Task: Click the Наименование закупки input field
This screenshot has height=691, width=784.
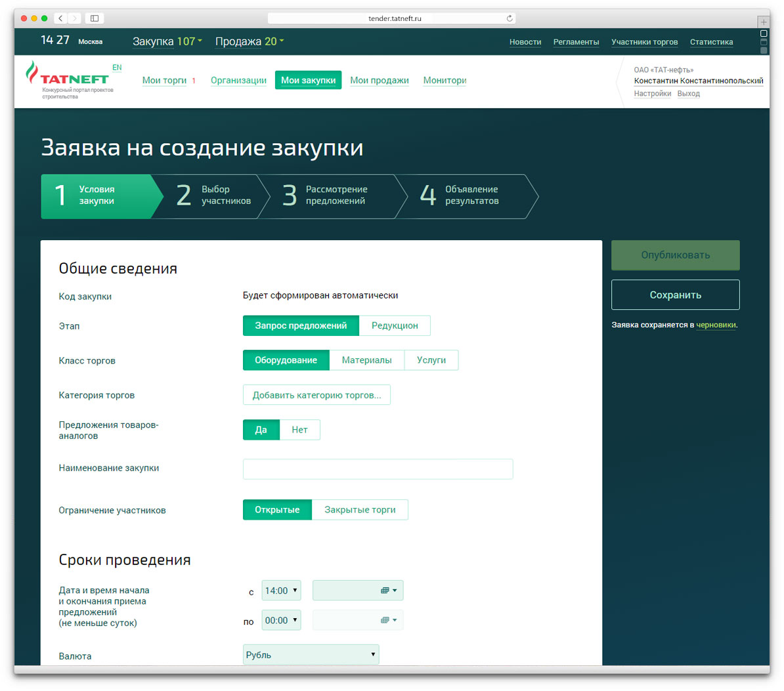Action: click(x=378, y=469)
